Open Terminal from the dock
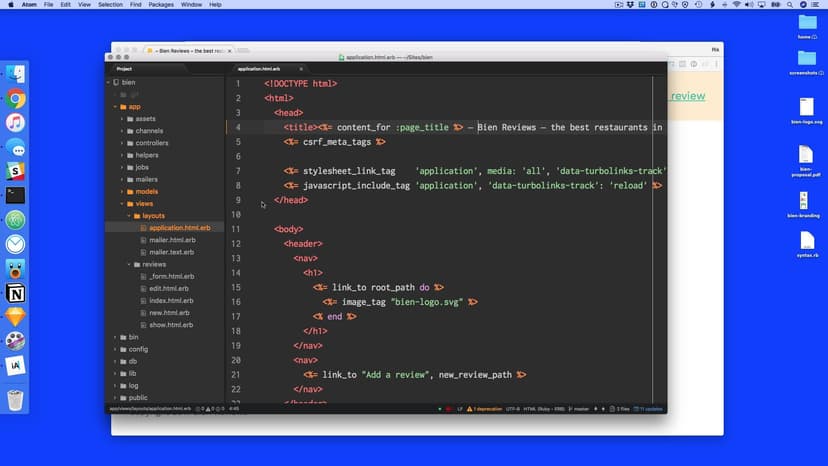 15,196
